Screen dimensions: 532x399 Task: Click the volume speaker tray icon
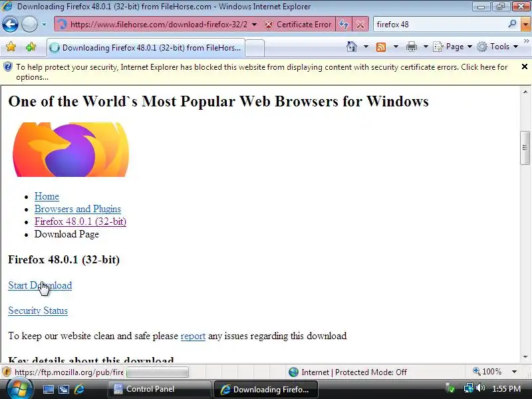[480, 388]
